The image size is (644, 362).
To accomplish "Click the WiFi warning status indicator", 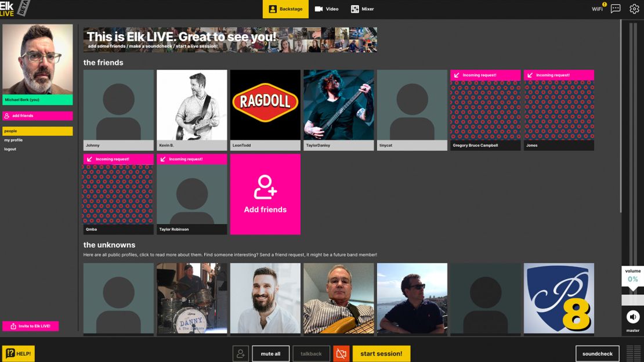I will coord(599,8).
